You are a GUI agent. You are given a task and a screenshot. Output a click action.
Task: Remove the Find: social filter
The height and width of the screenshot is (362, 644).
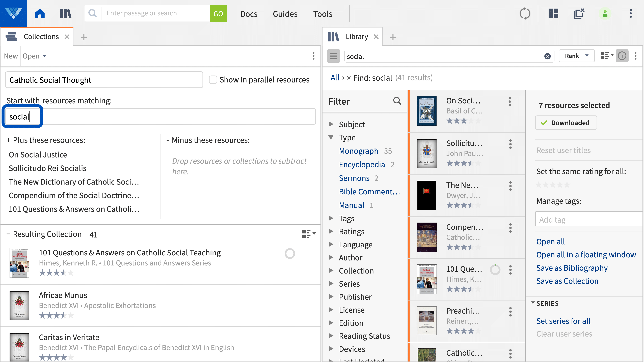(349, 78)
